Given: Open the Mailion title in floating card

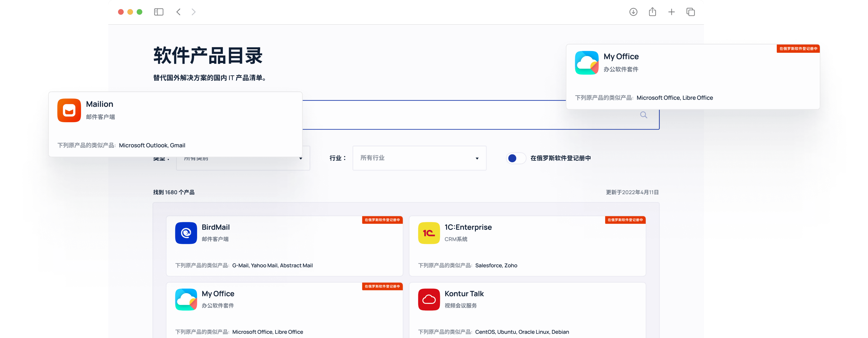Looking at the screenshot, I should [99, 104].
